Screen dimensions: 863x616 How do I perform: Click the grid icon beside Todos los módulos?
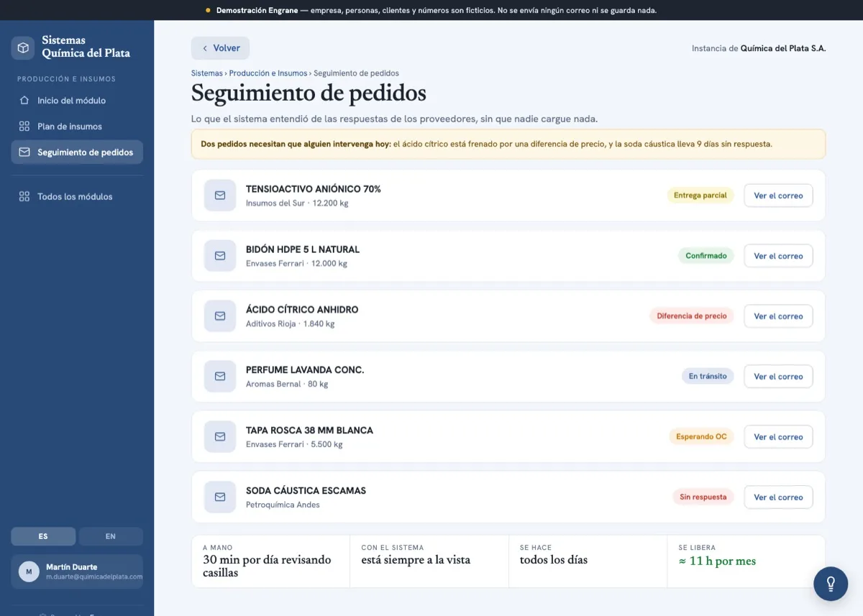24,196
